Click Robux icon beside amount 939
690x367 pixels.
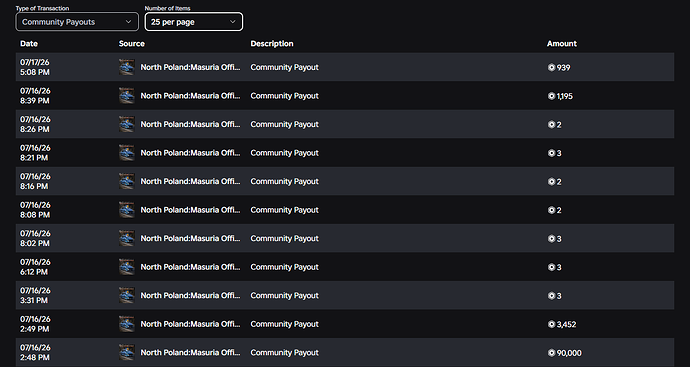551,67
